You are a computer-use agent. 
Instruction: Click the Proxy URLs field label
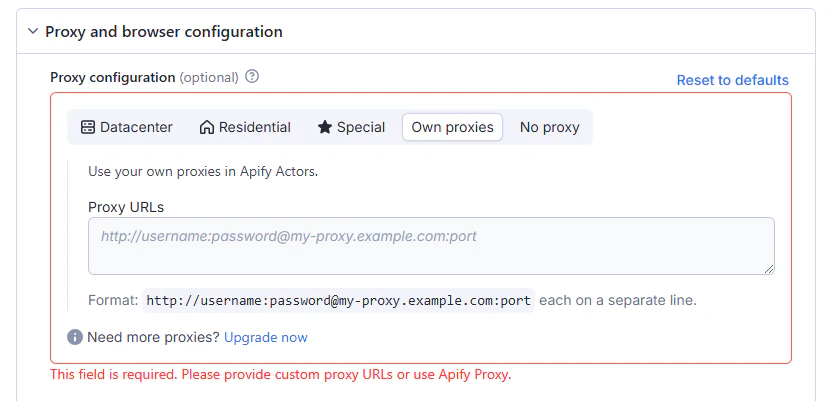[126, 207]
